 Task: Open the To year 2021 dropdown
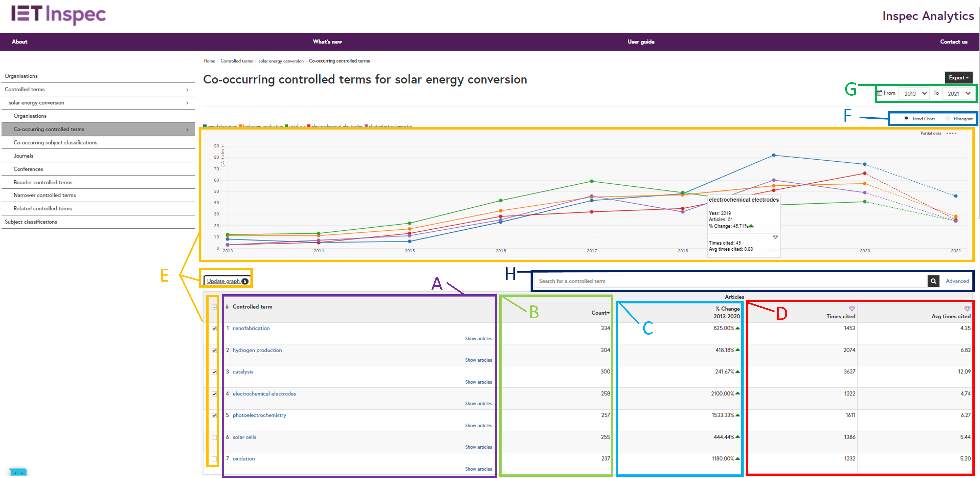coord(957,93)
